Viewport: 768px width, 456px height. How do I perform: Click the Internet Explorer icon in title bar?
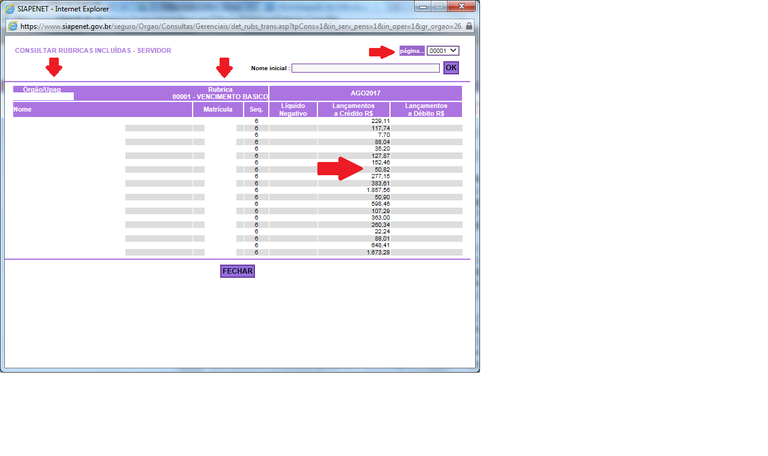tap(9, 8)
